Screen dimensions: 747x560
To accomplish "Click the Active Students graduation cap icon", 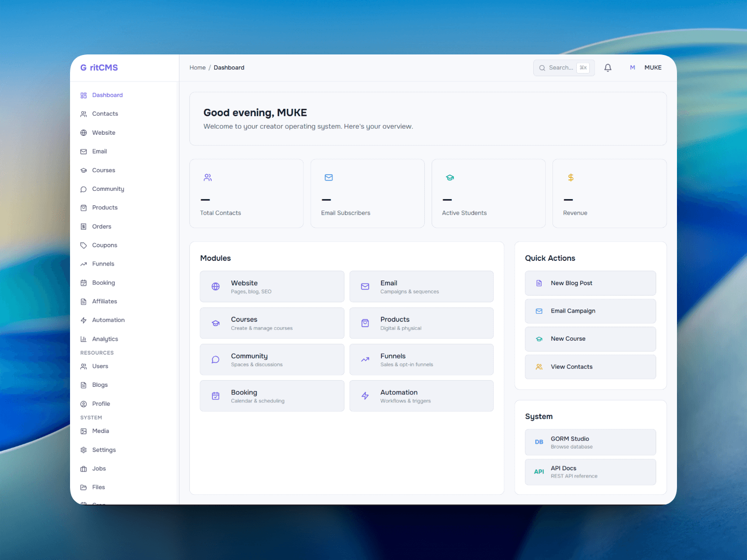I will (x=450, y=178).
